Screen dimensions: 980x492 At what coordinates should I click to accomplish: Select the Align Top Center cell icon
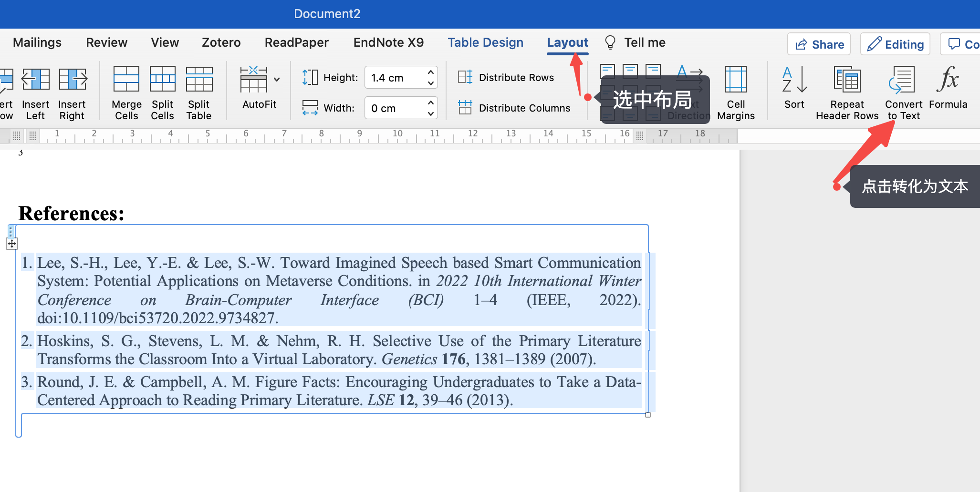[x=630, y=71]
